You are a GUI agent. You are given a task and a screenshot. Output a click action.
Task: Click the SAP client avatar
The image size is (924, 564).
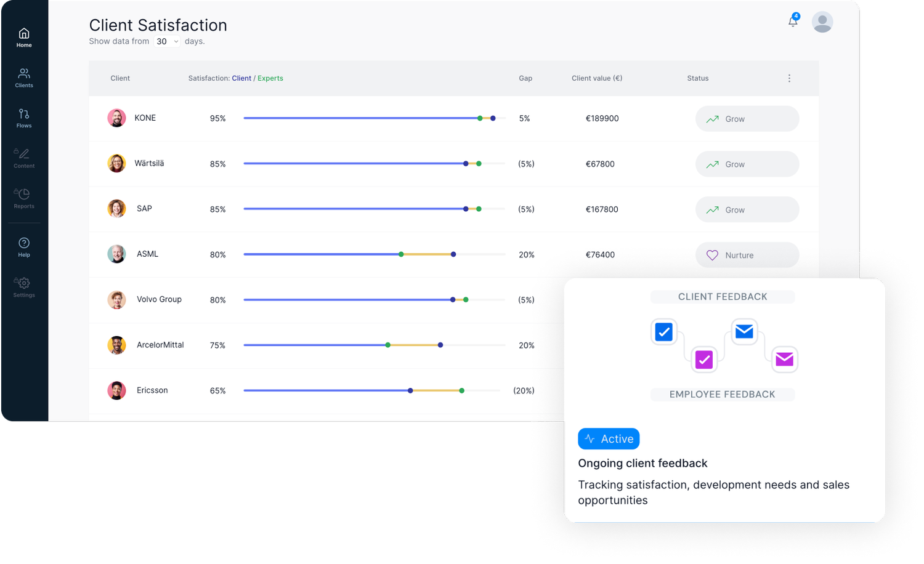pyautogui.click(x=116, y=209)
